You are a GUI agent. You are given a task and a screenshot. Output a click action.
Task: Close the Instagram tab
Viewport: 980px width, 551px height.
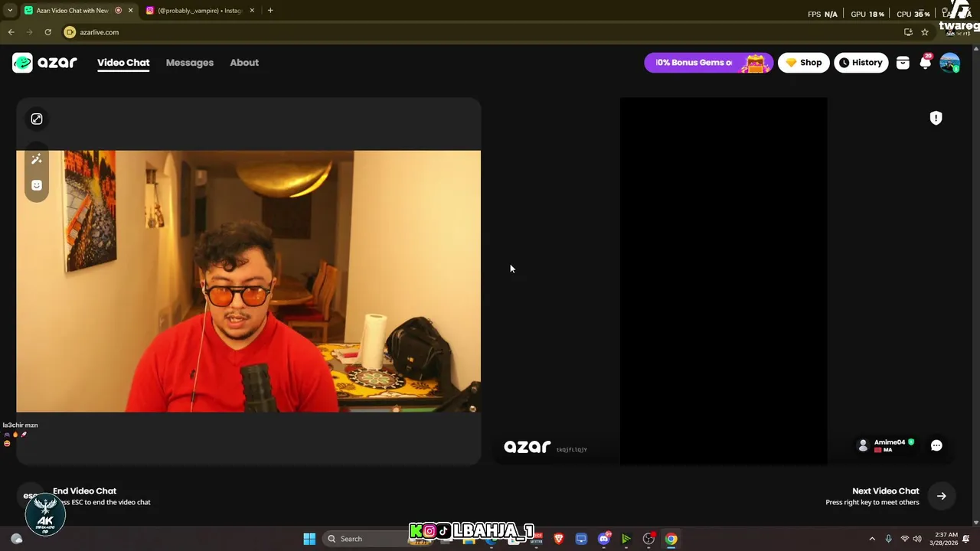coord(252,11)
